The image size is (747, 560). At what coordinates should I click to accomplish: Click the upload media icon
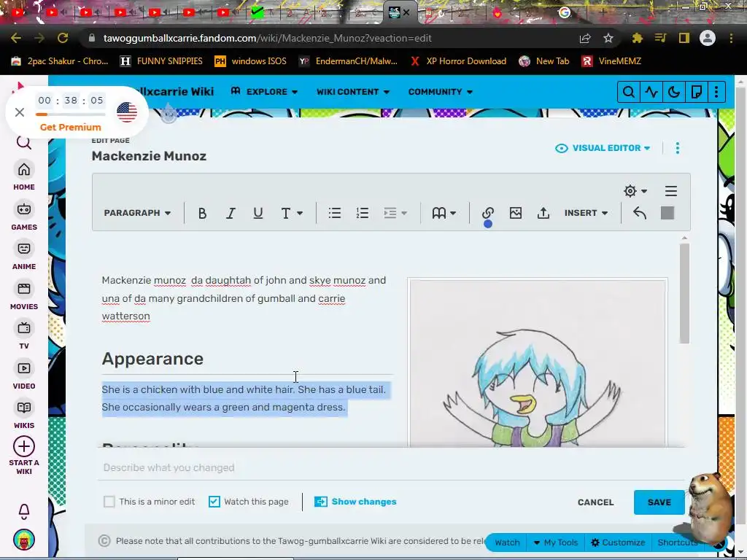(543, 213)
